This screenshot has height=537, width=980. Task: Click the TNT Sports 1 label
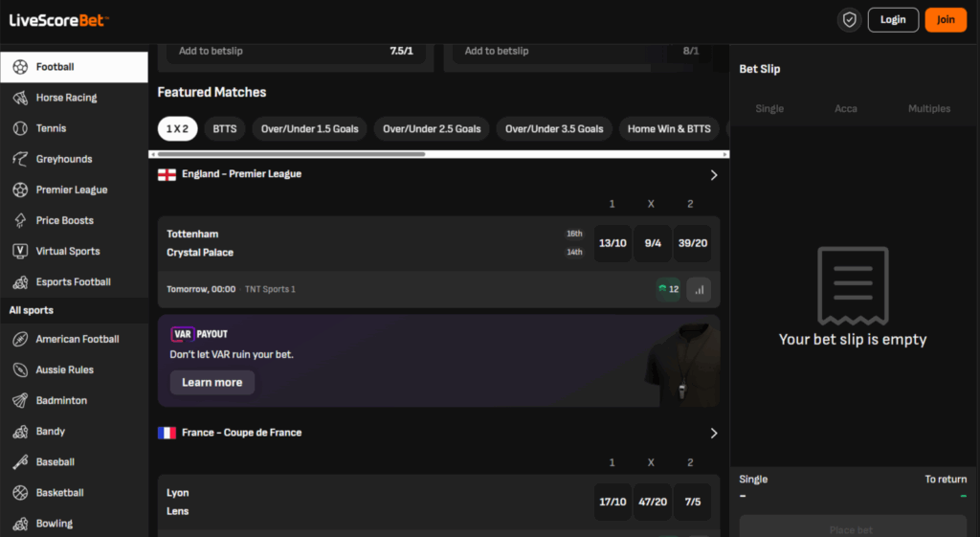point(270,289)
